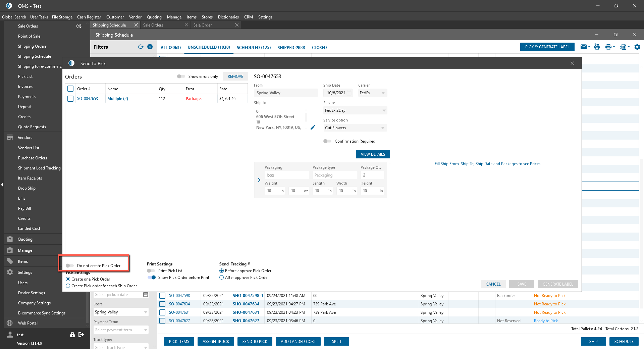Expand the packaging row chevron
644x349 pixels.
click(259, 180)
